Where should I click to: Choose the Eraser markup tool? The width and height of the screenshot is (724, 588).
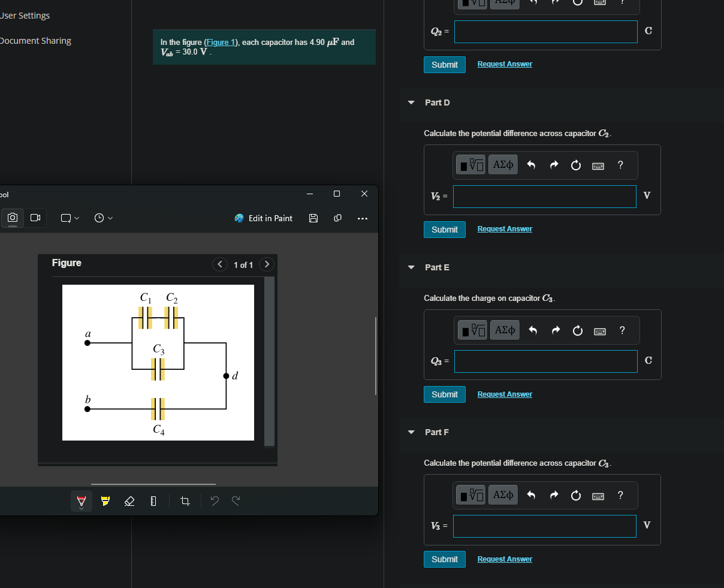click(129, 500)
